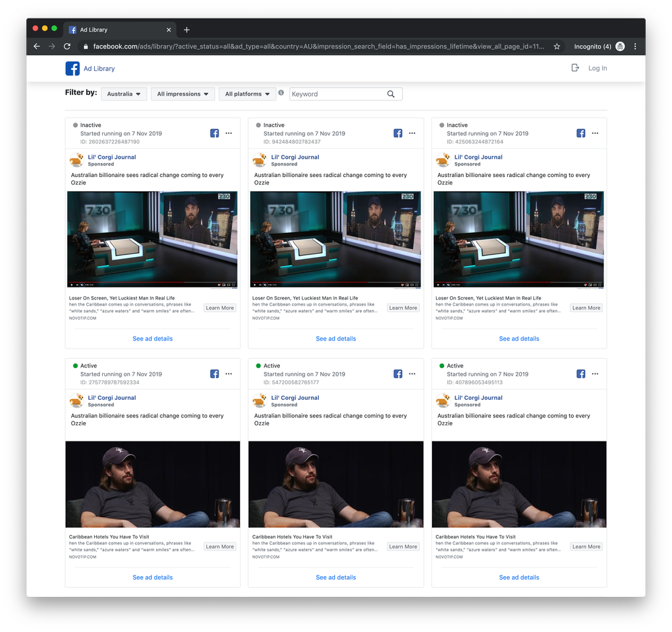This screenshot has height=632, width=672.
Task: Open Chrome's three-dot menu
Action: 635,46
